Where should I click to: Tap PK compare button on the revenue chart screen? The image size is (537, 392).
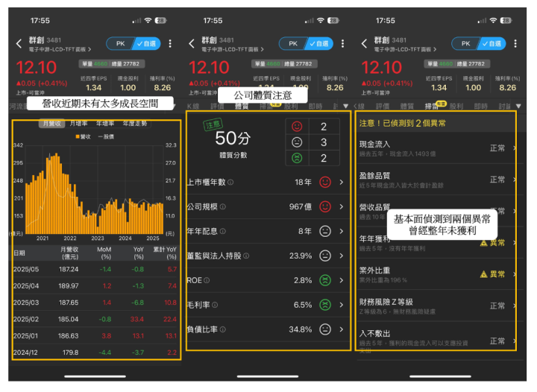pyautogui.click(x=120, y=44)
